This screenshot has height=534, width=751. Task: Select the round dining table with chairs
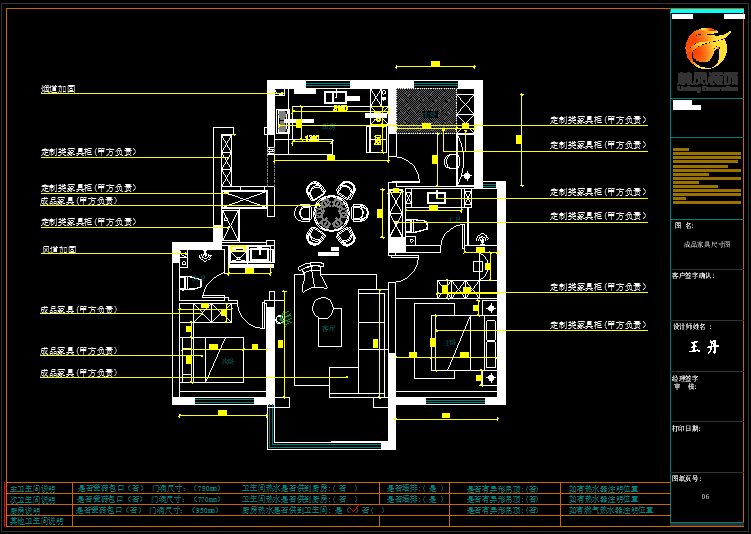[x=330, y=212]
